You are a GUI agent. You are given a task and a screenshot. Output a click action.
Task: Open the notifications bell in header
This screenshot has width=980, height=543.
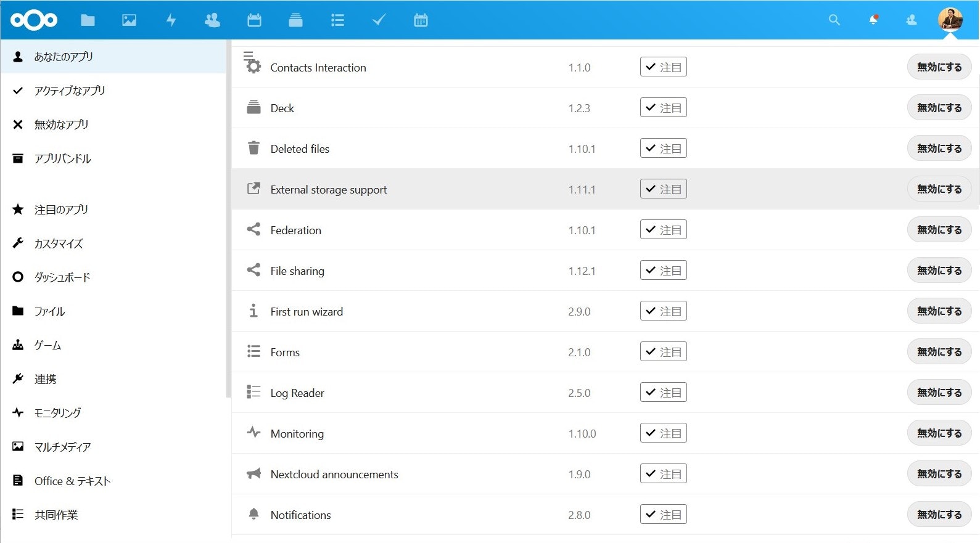[873, 20]
